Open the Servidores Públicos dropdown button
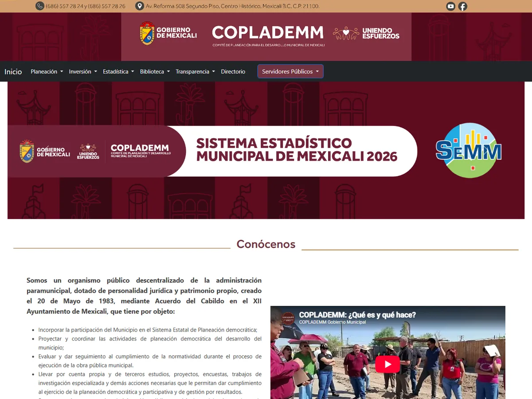The height and width of the screenshot is (399, 532). pyautogui.click(x=290, y=71)
